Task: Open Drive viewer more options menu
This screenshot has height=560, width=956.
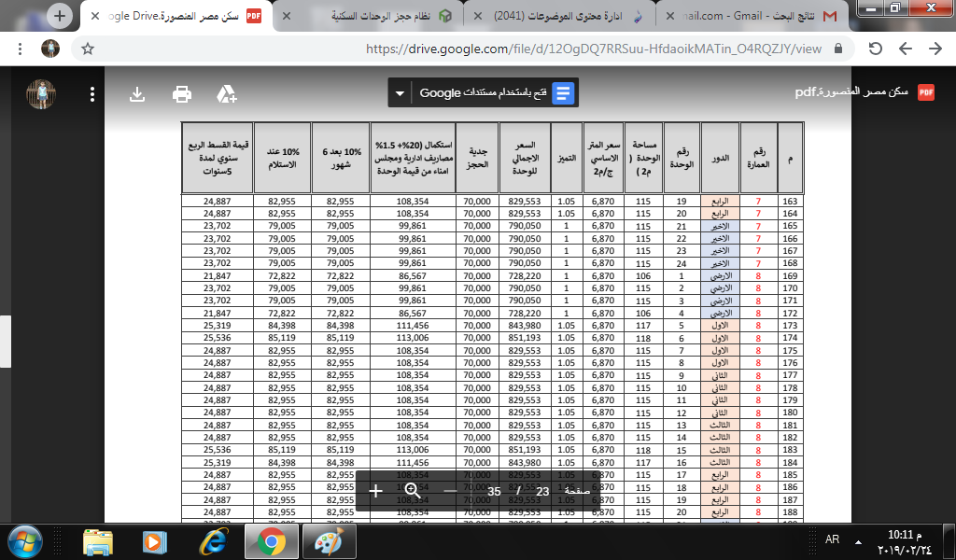Action: [92, 93]
